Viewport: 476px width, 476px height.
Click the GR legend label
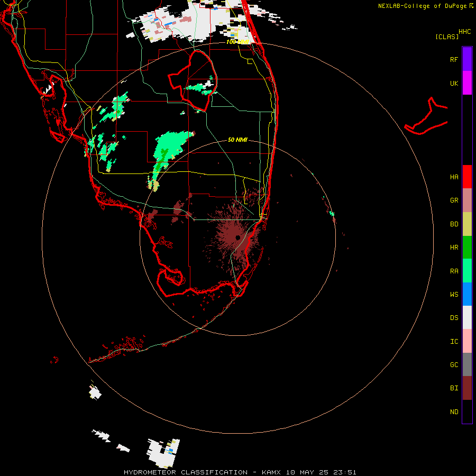point(454,200)
